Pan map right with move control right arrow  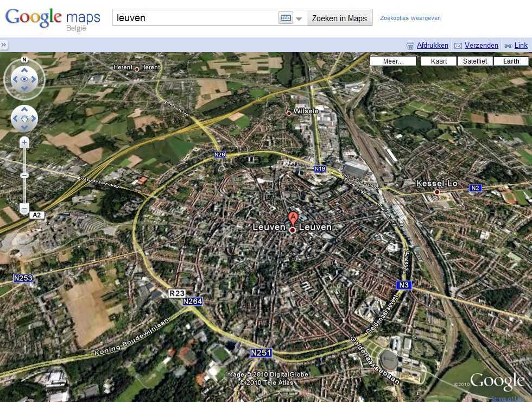point(34,118)
